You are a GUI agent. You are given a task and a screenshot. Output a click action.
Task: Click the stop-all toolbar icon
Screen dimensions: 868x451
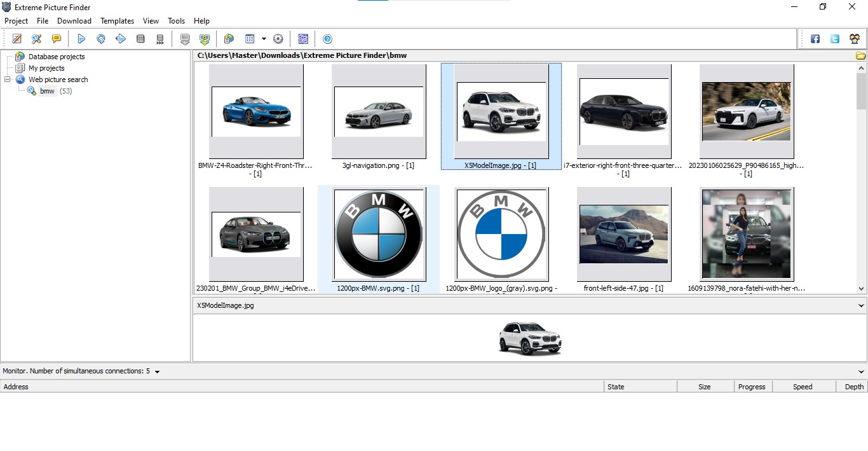(160, 39)
